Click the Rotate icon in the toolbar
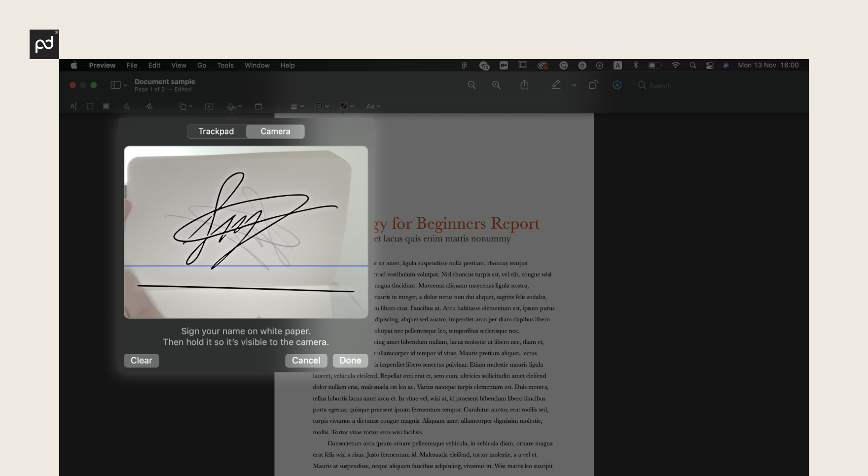Image resolution: width=868 pixels, height=476 pixels. (592, 85)
